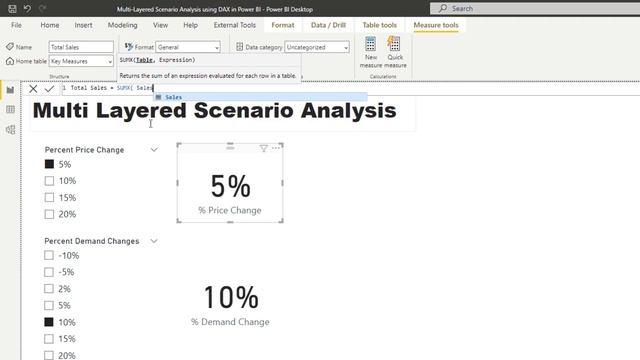Open the External Tools tab
This screenshot has height=360, width=640.
(235, 25)
